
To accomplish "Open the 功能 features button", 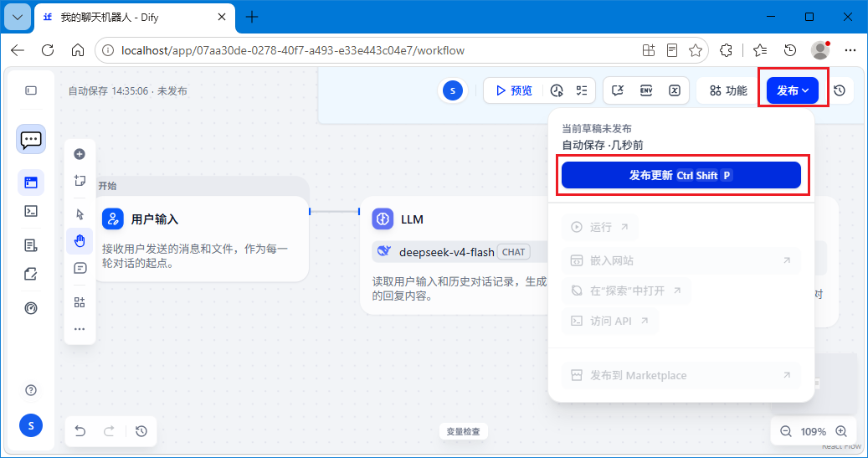I will pyautogui.click(x=728, y=90).
